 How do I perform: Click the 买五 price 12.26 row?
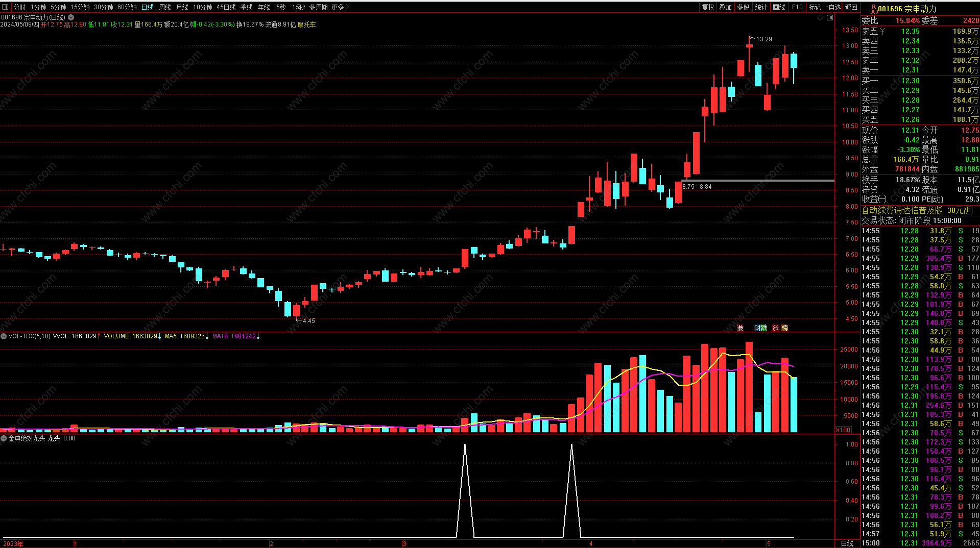click(920, 119)
